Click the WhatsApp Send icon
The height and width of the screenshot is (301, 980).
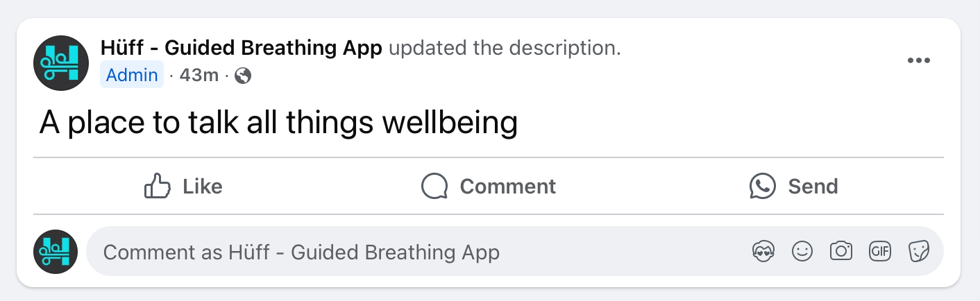[x=763, y=186]
